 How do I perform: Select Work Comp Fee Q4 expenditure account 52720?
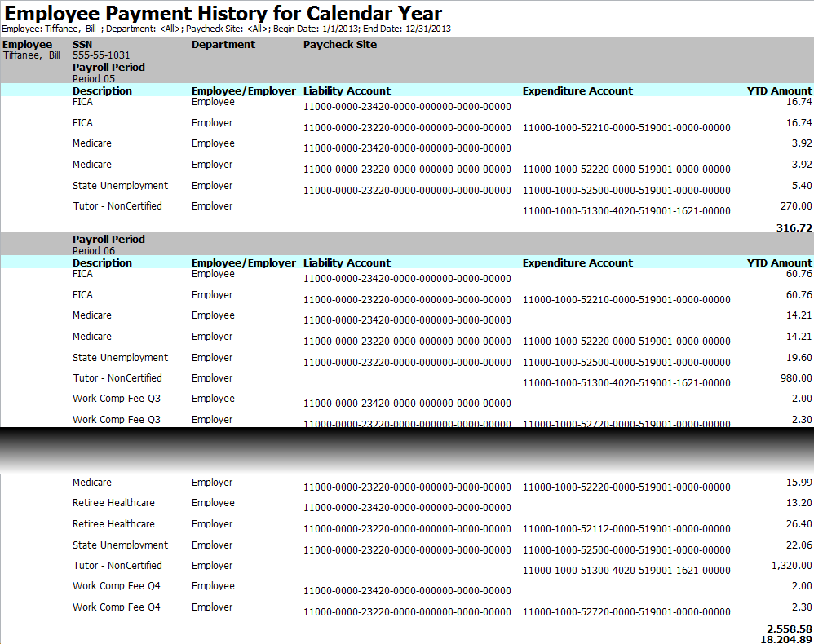(626, 612)
